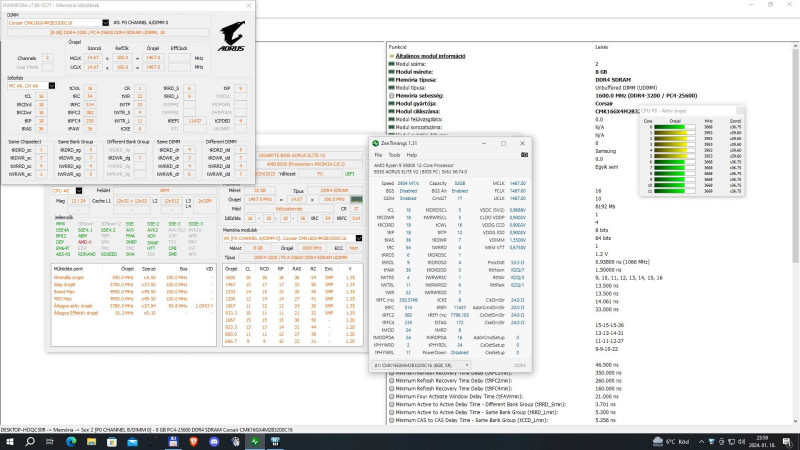The width and height of the screenshot is (800, 450).
Task: Click the 'Minimális órajel' operating point row
Action: (133, 278)
